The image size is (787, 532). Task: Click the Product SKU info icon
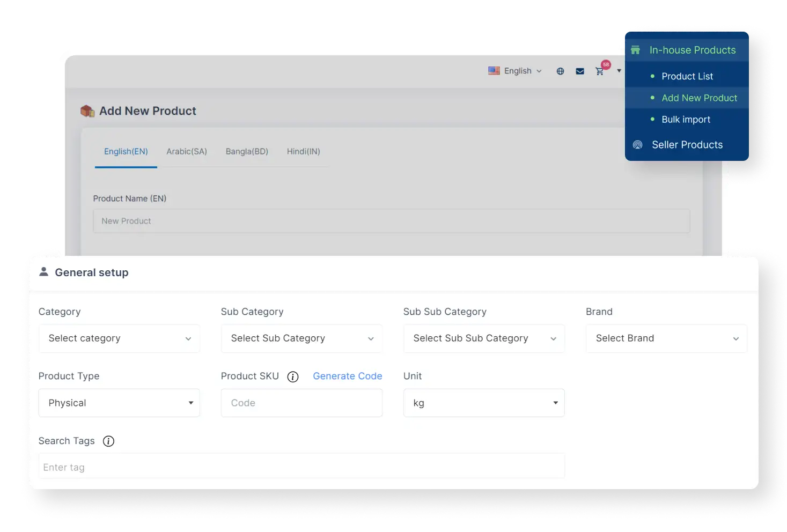click(293, 376)
